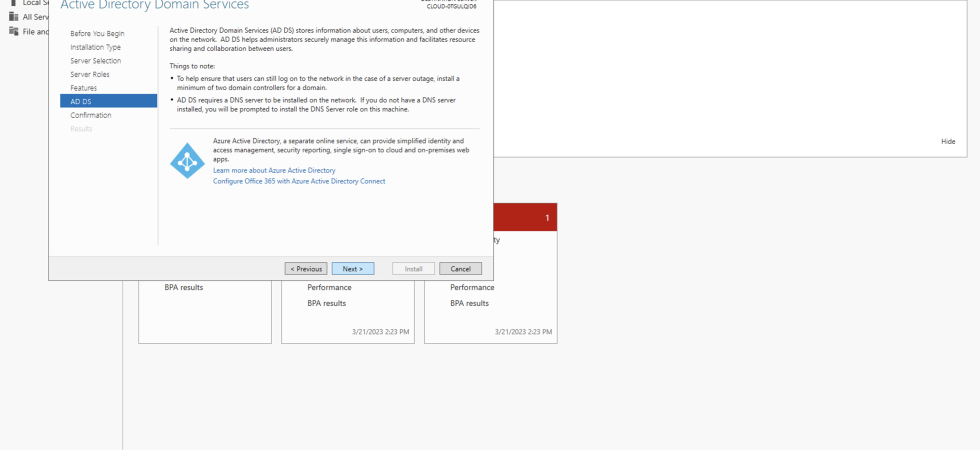Jump to the Installation Type step
Screen dimensions: 980x450
coord(96,48)
